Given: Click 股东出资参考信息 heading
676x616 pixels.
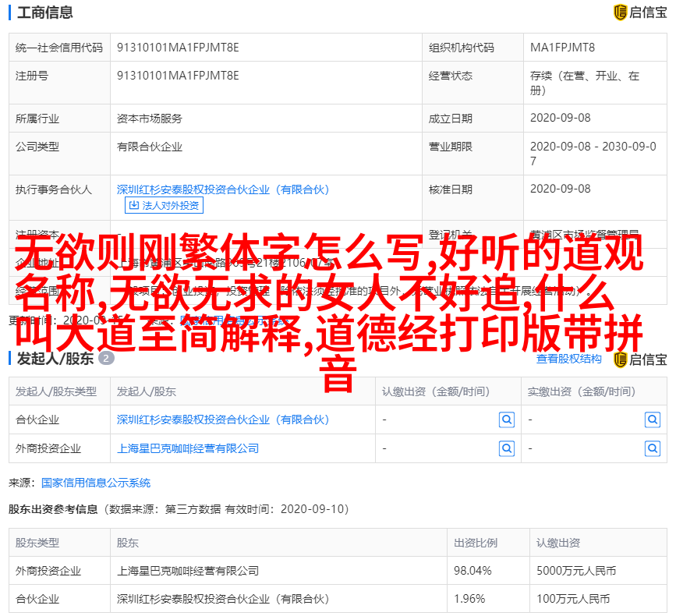Looking at the screenshot, I should pyautogui.click(x=53, y=509).
